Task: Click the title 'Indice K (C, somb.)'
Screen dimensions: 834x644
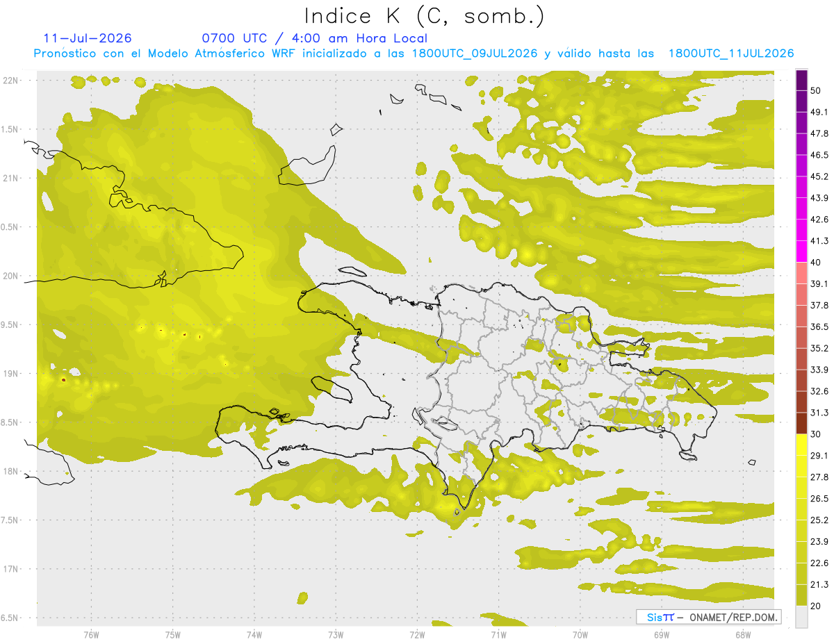Action: [x=425, y=16]
